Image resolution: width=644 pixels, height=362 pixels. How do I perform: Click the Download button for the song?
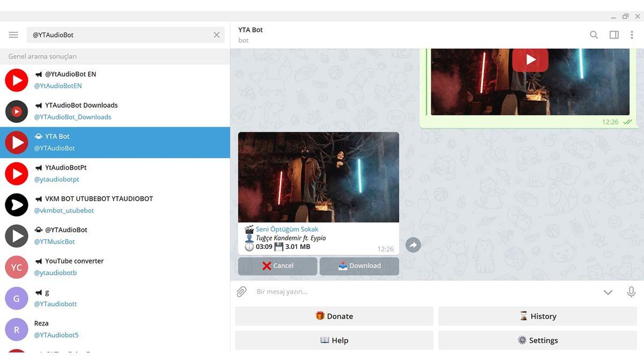359,265
